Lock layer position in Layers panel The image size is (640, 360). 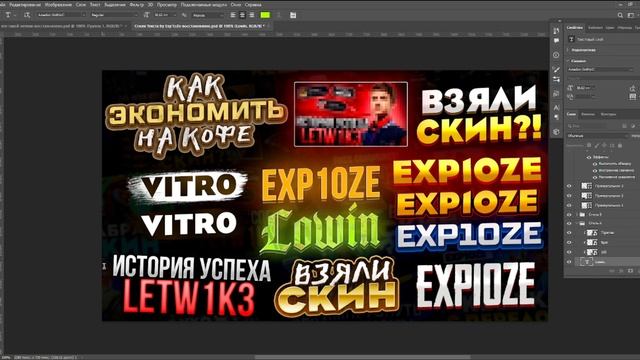tap(604, 145)
